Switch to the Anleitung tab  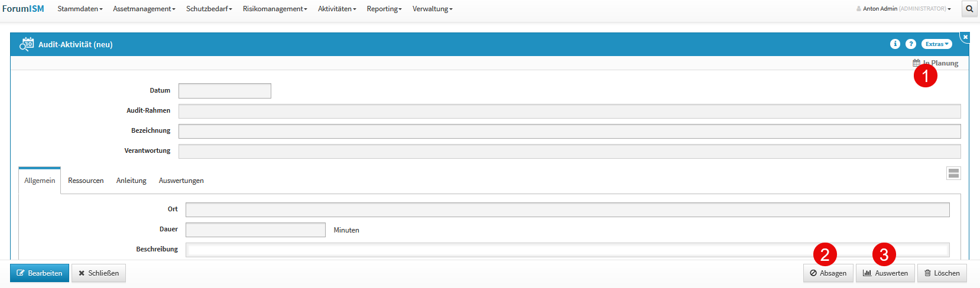(x=131, y=181)
